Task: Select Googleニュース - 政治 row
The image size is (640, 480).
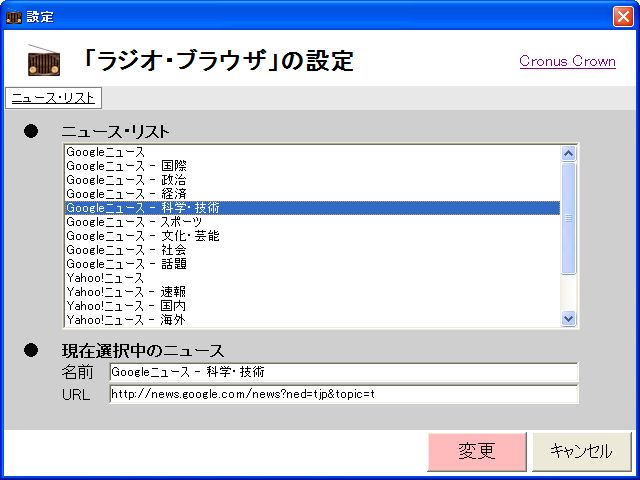Action: coord(312,180)
